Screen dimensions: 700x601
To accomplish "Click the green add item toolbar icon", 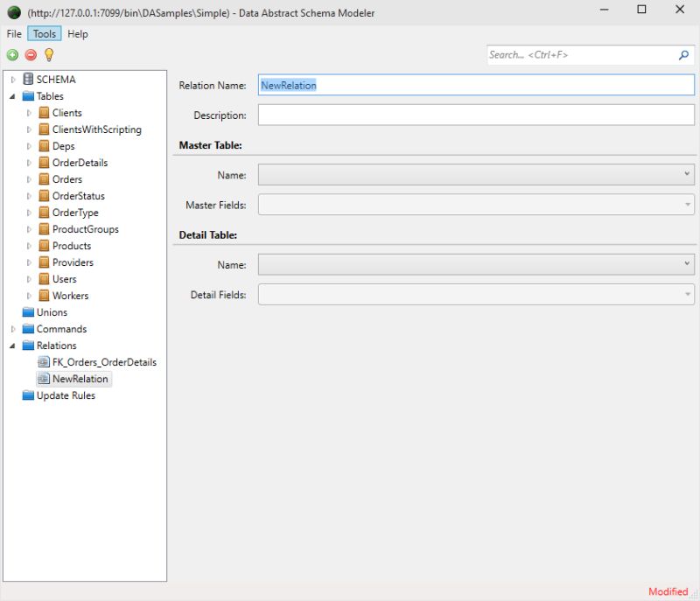I will point(12,55).
